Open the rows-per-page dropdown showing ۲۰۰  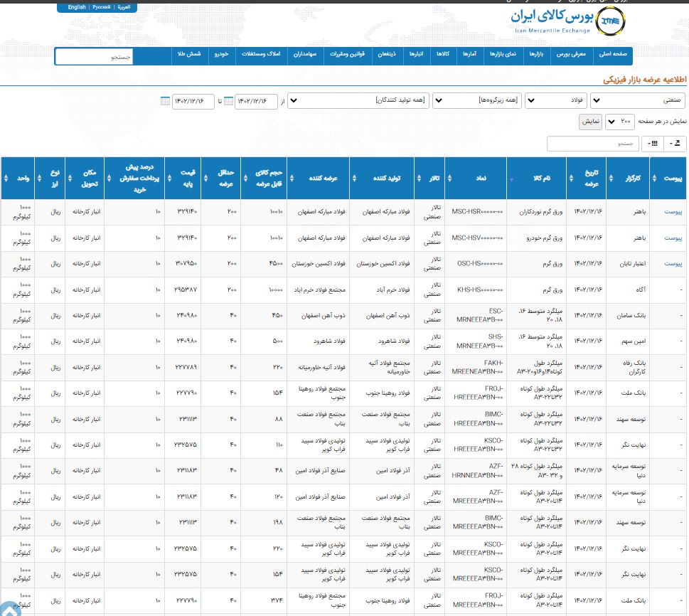(x=619, y=122)
